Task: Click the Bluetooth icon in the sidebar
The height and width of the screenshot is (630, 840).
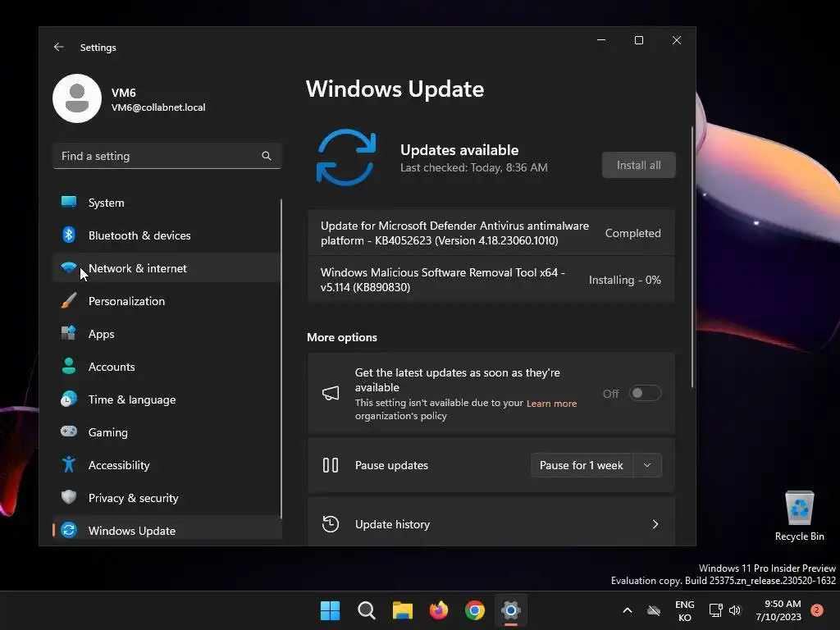Action: pyautogui.click(x=69, y=235)
